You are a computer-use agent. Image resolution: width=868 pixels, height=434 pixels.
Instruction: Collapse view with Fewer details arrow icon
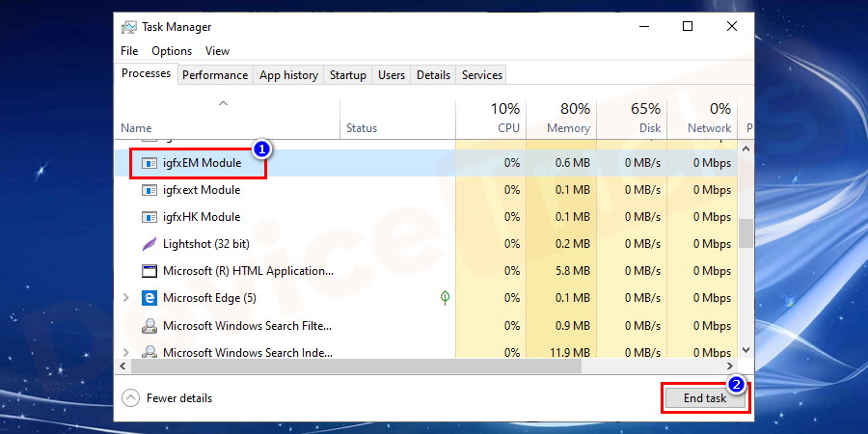[x=130, y=397]
